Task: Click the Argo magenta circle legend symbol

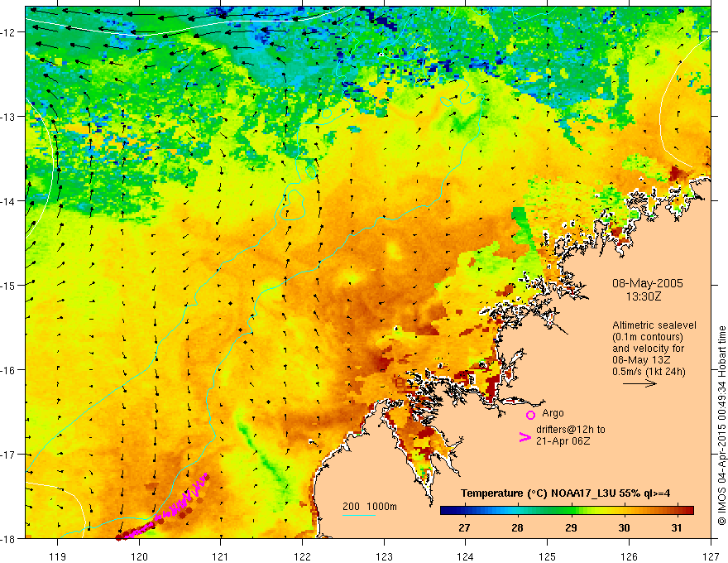Action: [530, 415]
